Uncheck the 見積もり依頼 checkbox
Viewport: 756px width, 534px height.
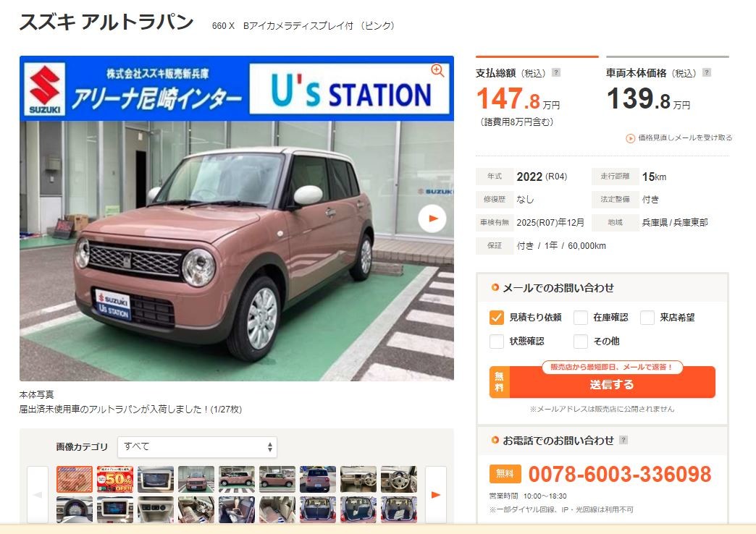497,317
